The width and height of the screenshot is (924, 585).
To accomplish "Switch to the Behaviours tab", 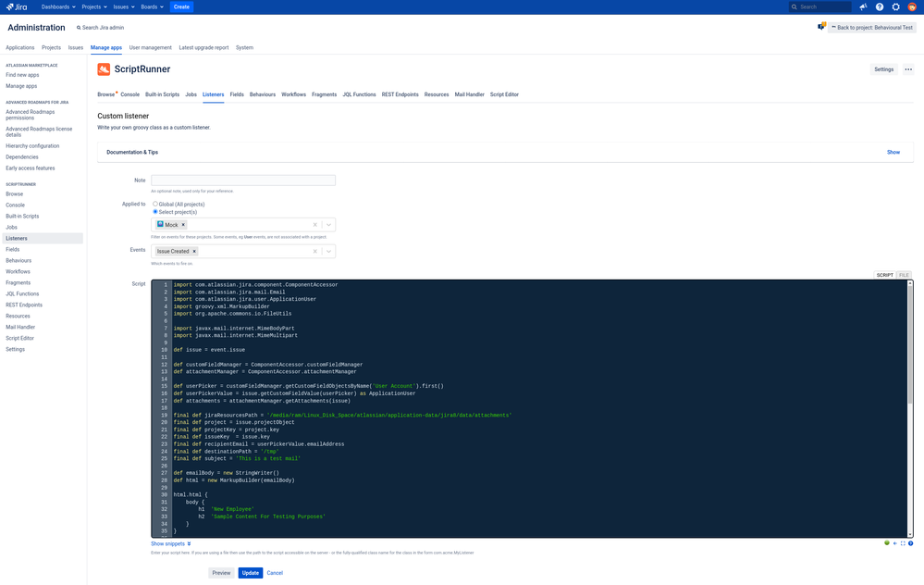I will (x=262, y=93).
